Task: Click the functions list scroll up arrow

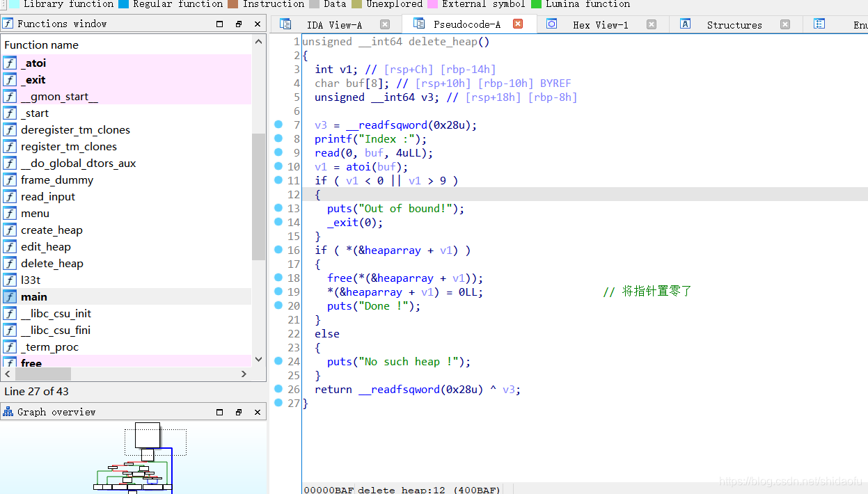Action: pyautogui.click(x=259, y=42)
